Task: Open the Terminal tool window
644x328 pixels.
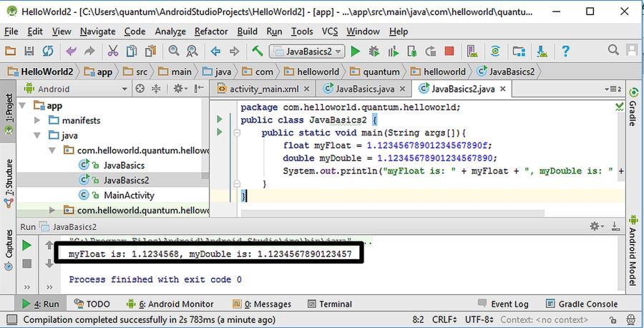Action: pyautogui.click(x=330, y=304)
